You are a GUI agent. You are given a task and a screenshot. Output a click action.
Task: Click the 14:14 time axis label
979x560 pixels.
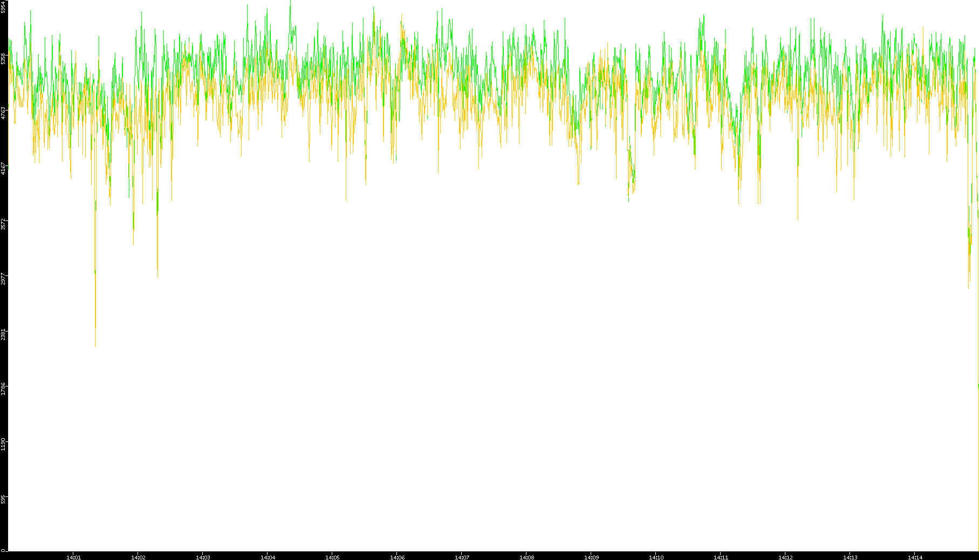click(x=915, y=557)
